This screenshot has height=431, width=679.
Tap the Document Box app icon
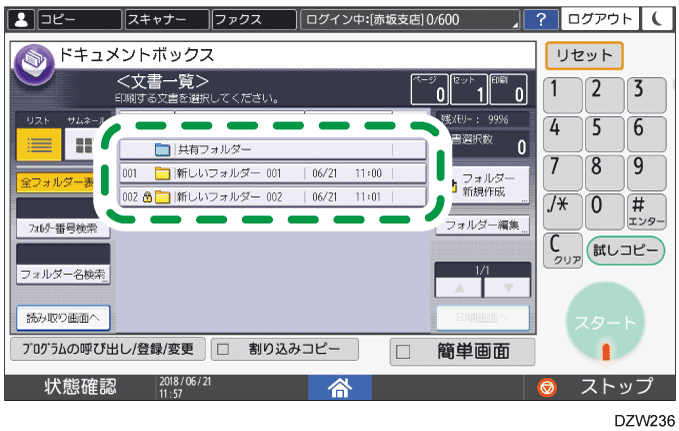coord(34,65)
